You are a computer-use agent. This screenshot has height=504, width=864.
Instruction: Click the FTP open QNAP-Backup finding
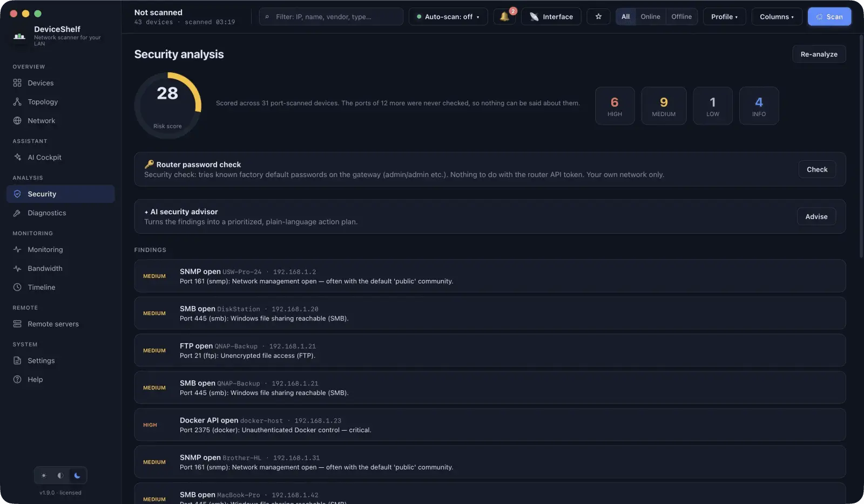click(490, 350)
